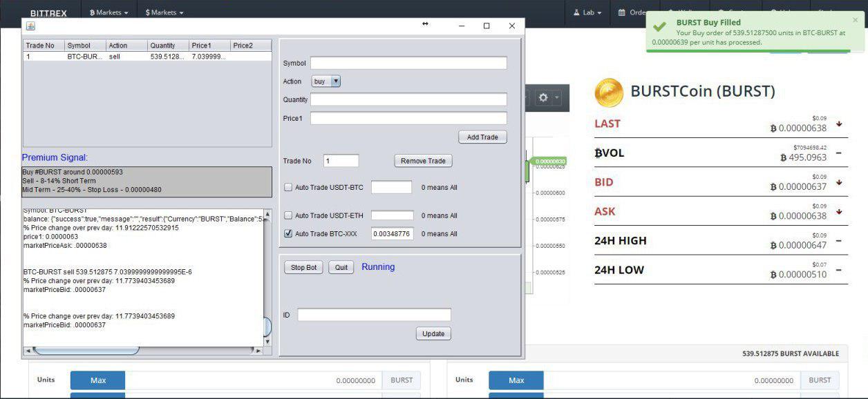Enable the Auto Trade USDT-ETH checkbox
The width and height of the screenshot is (868, 399).
[288, 215]
